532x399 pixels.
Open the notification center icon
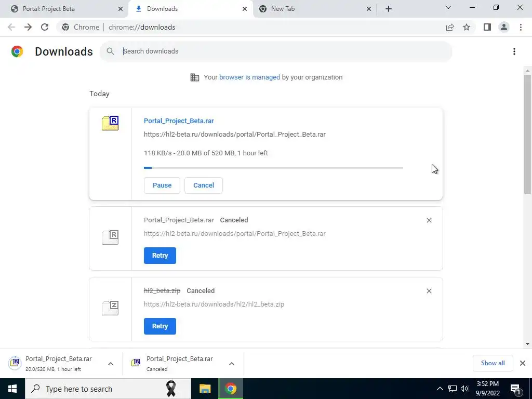(515, 389)
